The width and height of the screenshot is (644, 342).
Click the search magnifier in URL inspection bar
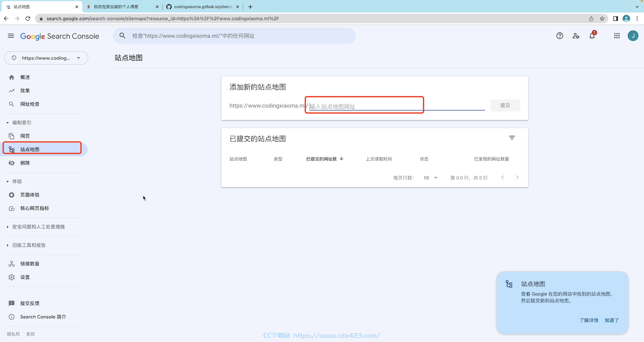tap(122, 36)
